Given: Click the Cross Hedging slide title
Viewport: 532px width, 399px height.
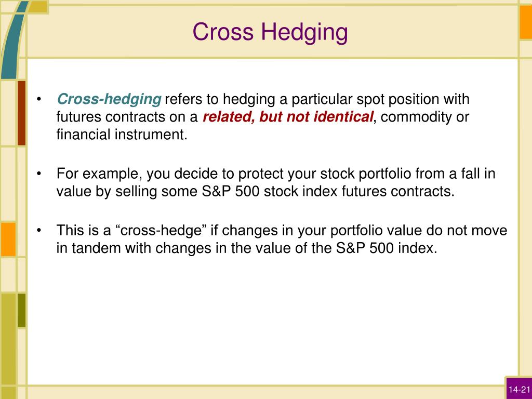Looking at the screenshot, I should pos(270,33).
